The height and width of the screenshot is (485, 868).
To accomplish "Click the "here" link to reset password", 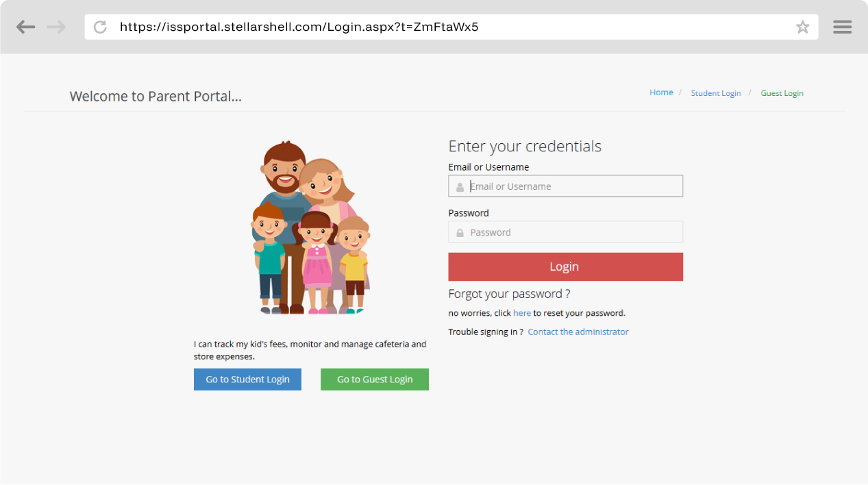I will pos(522,313).
